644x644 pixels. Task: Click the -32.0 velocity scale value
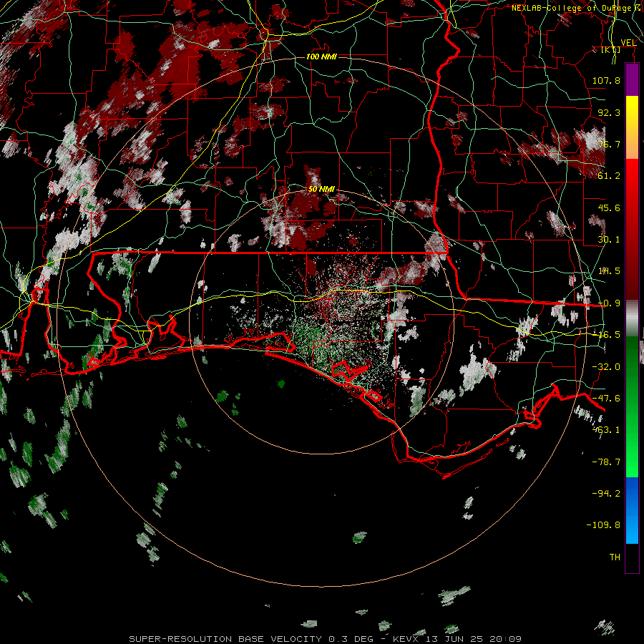pos(606,367)
